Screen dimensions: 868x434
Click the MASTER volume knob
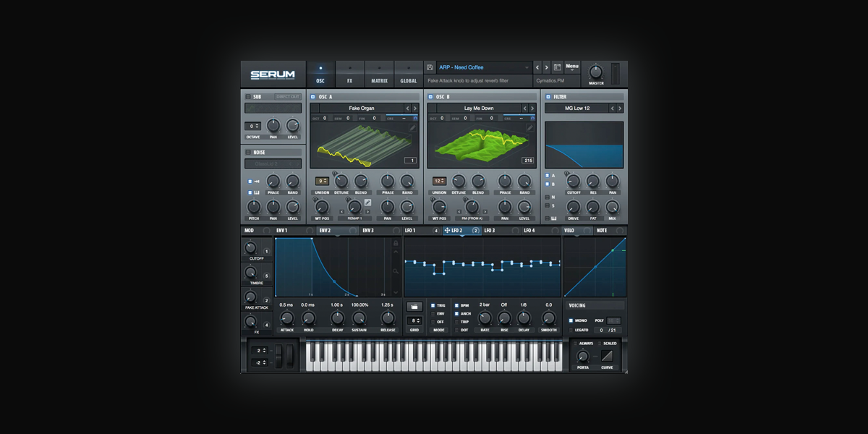pos(596,72)
